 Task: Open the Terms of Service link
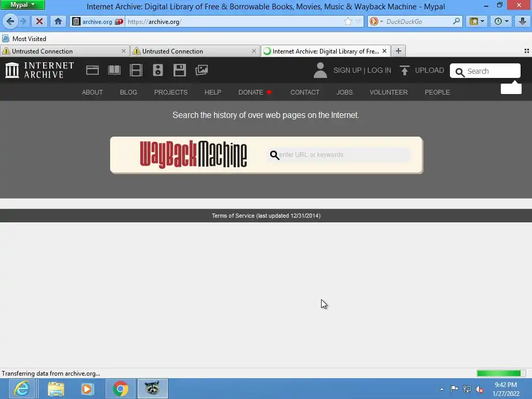266,216
